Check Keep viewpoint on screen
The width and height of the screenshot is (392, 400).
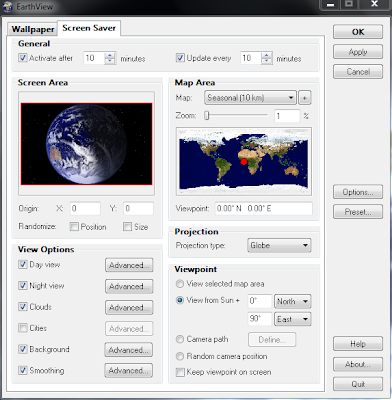(x=180, y=372)
